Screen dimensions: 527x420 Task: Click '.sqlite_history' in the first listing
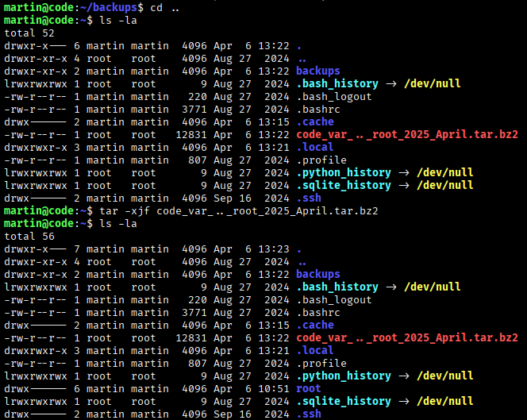[343, 185]
